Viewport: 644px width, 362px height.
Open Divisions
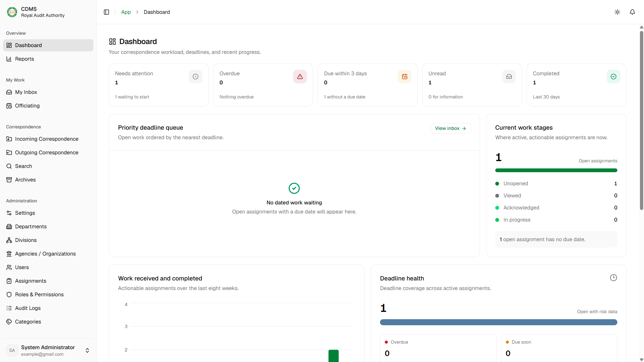pos(48,240)
